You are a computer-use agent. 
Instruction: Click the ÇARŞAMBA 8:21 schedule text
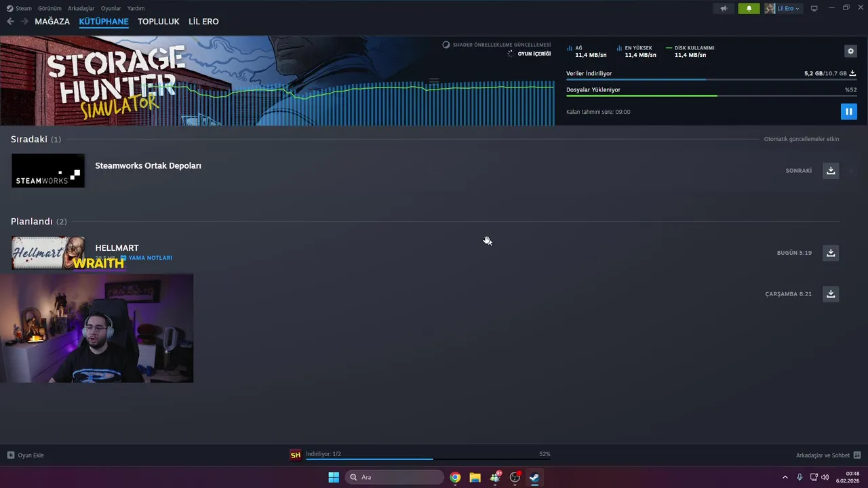click(x=789, y=294)
